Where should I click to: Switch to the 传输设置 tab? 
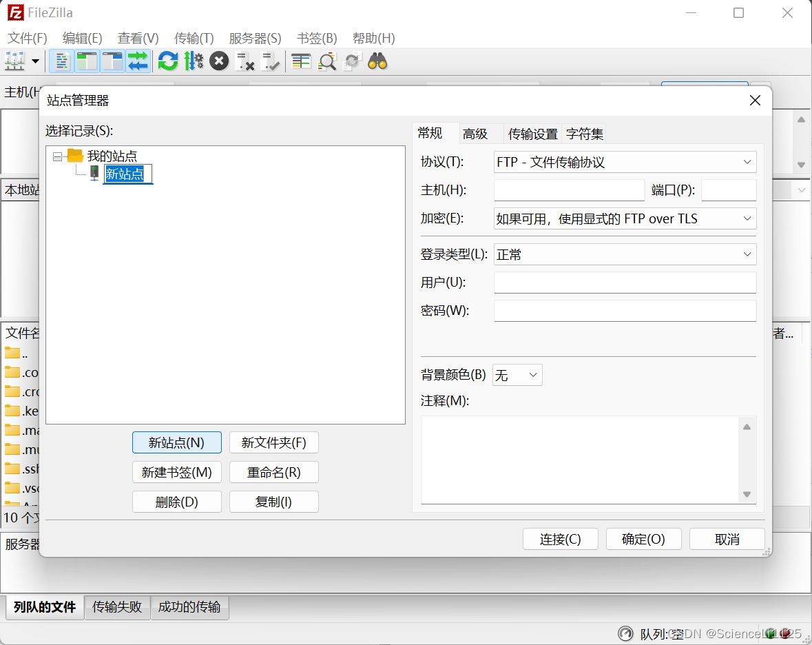533,134
